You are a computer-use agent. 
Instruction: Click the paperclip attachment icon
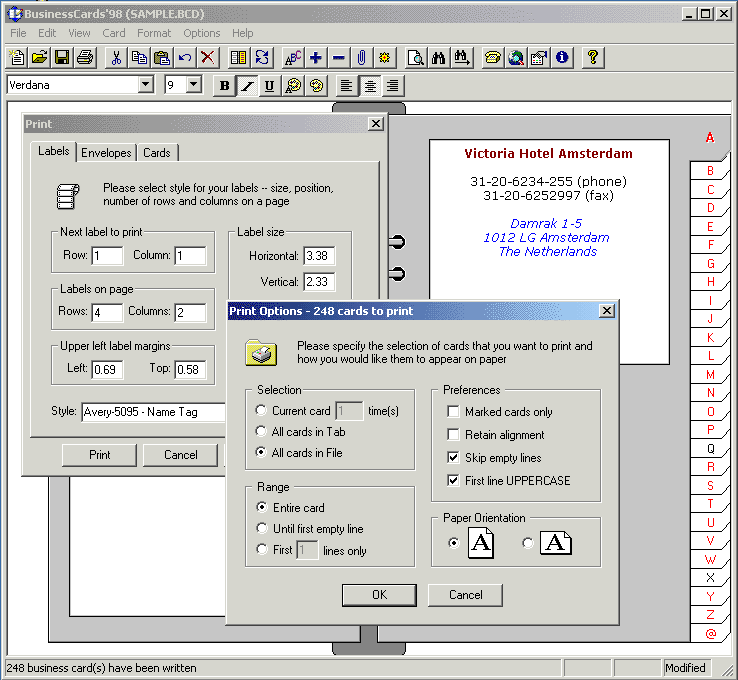tap(361, 58)
